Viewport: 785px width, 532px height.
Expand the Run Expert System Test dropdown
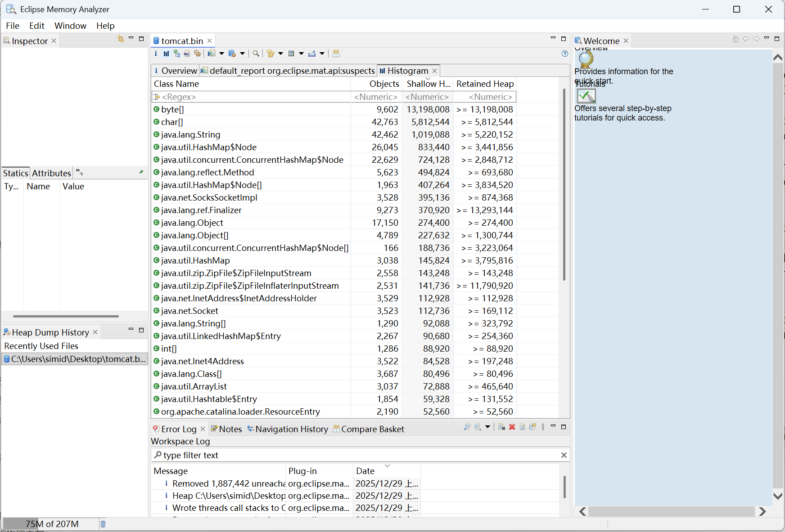point(221,54)
